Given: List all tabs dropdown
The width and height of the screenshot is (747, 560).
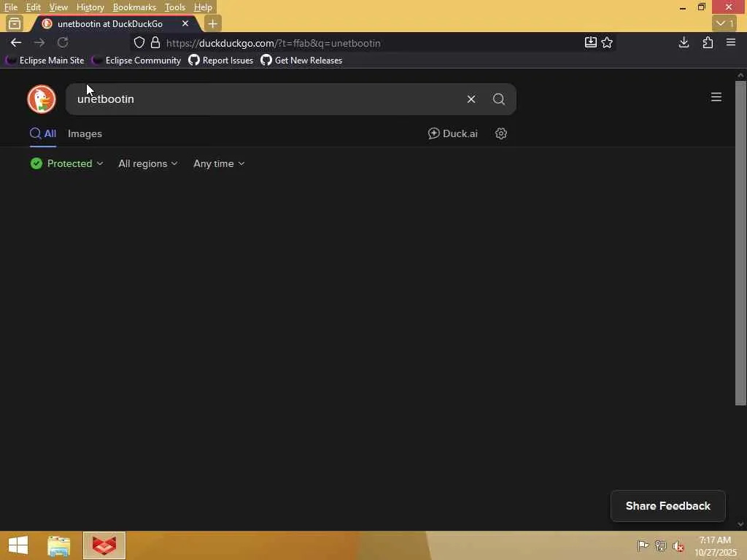Looking at the screenshot, I should coord(724,23).
